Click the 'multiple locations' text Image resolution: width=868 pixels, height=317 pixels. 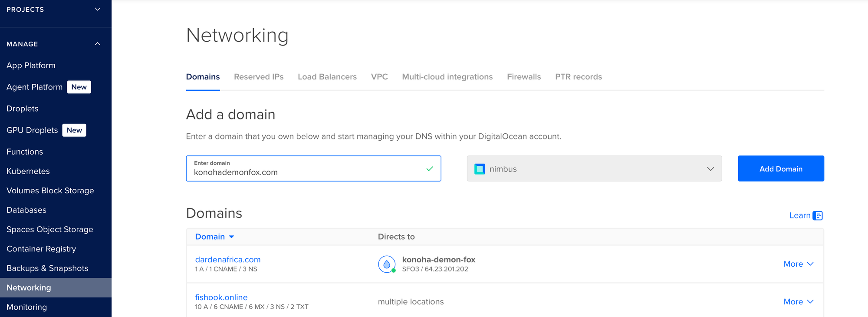(x=411, y=302)
